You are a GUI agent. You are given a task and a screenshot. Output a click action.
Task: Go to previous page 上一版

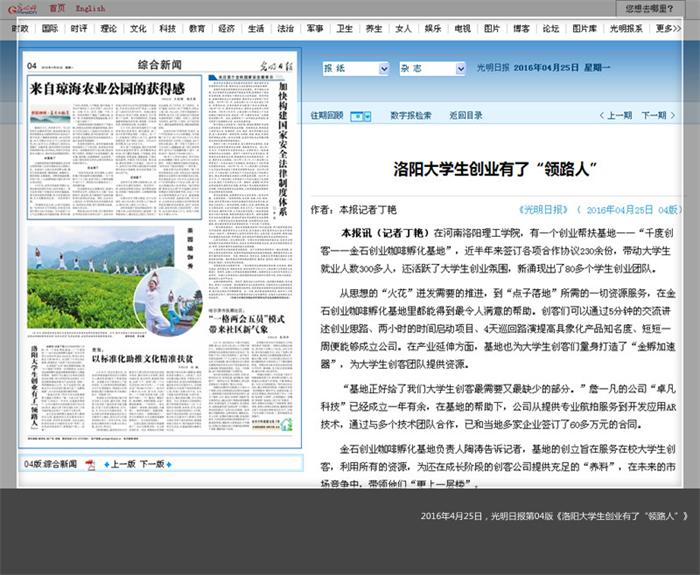click(x=123, y=464)
